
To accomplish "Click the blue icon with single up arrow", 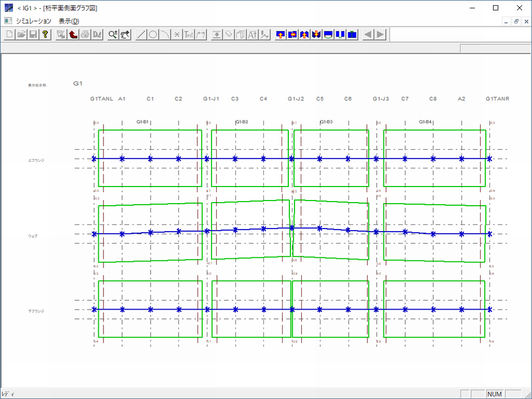I will pos(281,35).
